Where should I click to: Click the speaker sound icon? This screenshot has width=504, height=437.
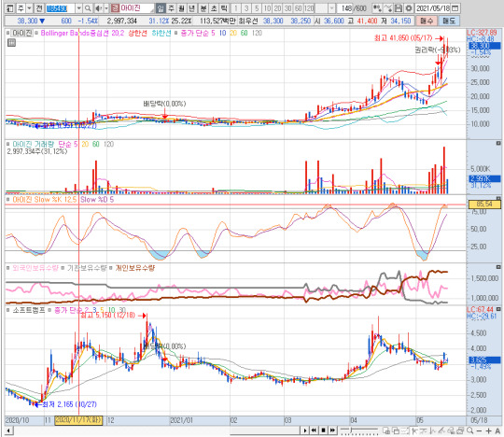pyautogui.click(x=99, y=8)
